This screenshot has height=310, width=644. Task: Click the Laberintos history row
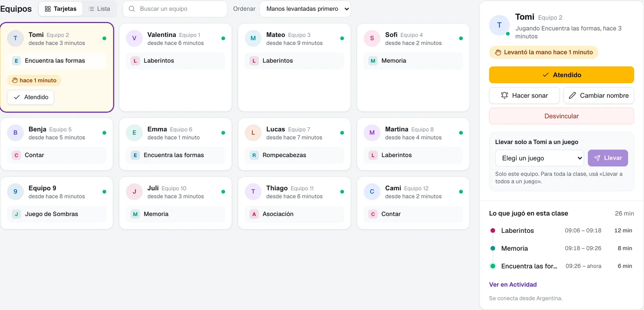click(561, 231)
